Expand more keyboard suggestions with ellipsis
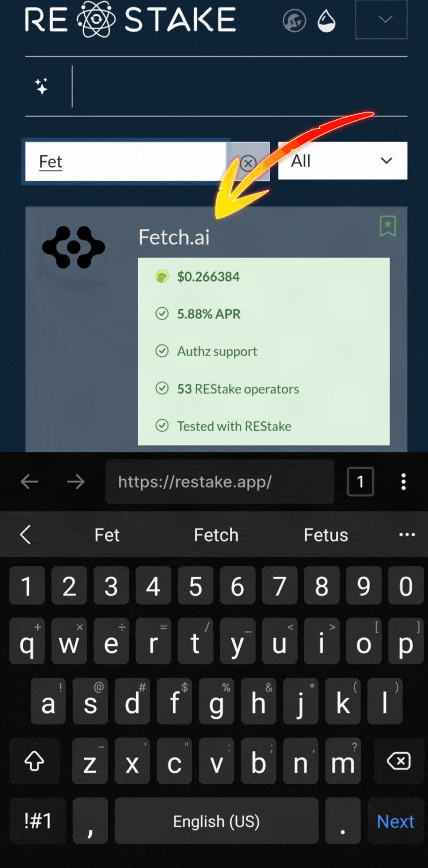Viewport: 428px width, 868px height. coord(407,535)
